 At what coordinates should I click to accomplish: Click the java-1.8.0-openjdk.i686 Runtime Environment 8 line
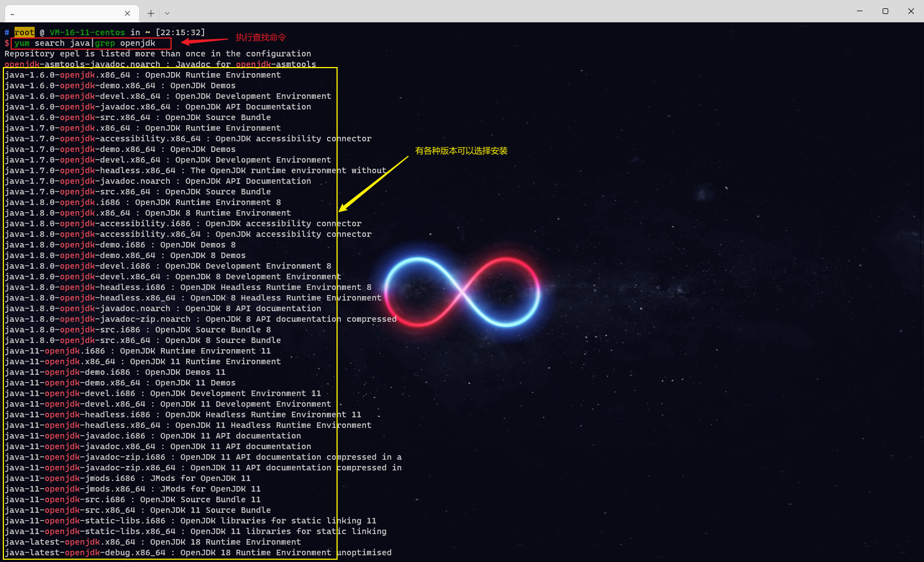[x=143, y=202]
